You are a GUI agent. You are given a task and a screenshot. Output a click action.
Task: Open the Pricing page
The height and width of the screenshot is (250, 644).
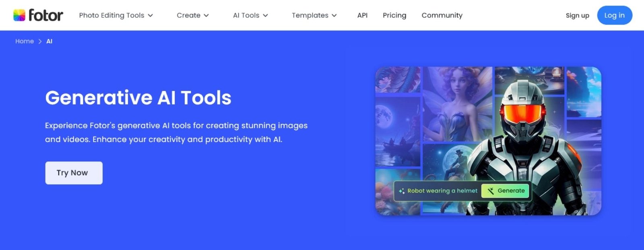pyautogui.click(x=394, y=15)
